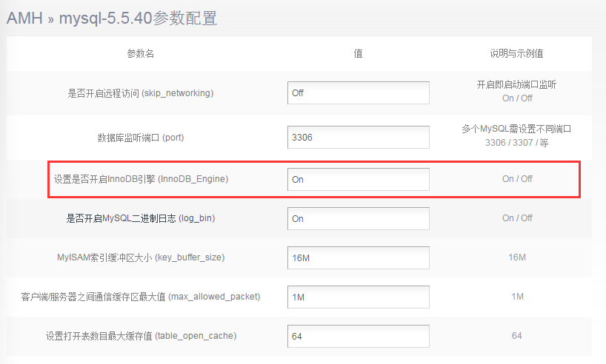
Task: Click the 值 column header
Action: [x=358, y=54]
